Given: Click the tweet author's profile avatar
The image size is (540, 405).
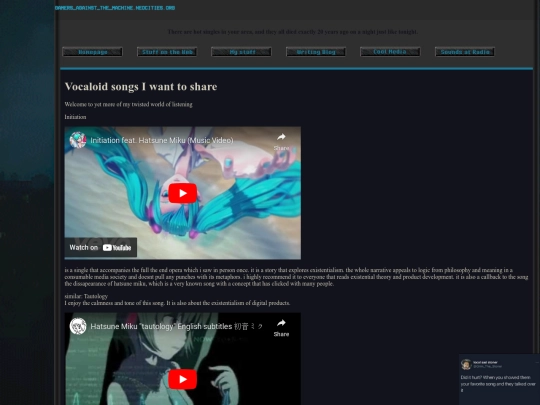Looking at the screenshot, I should pos(466,364).
